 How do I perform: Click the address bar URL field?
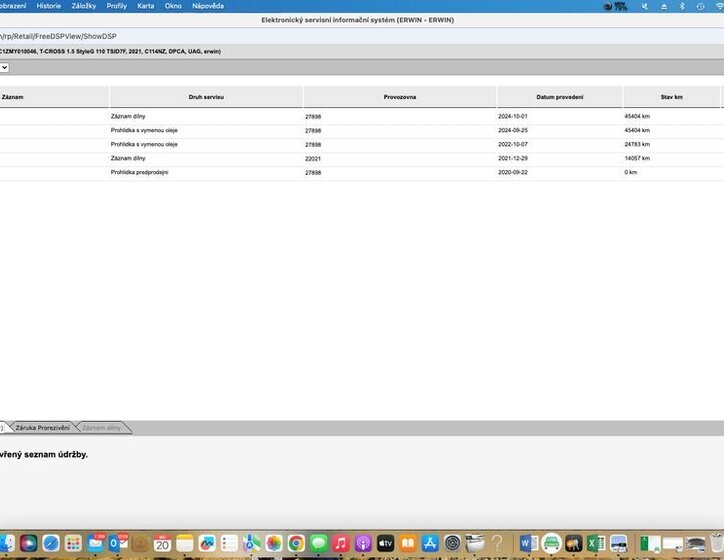60,36
